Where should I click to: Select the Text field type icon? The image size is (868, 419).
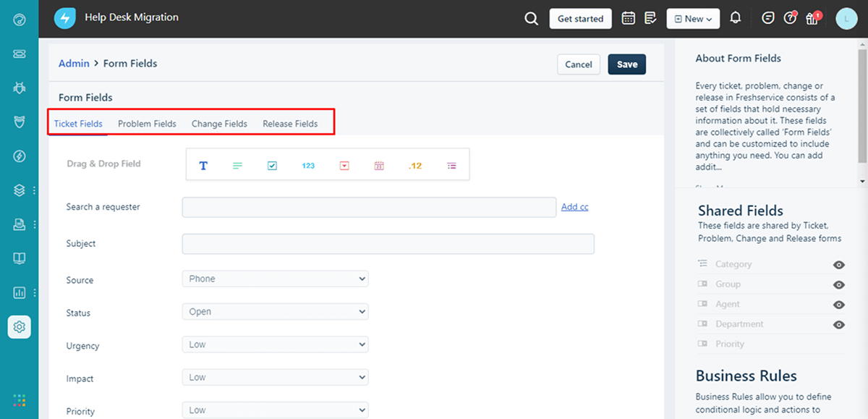coord(203,165)
